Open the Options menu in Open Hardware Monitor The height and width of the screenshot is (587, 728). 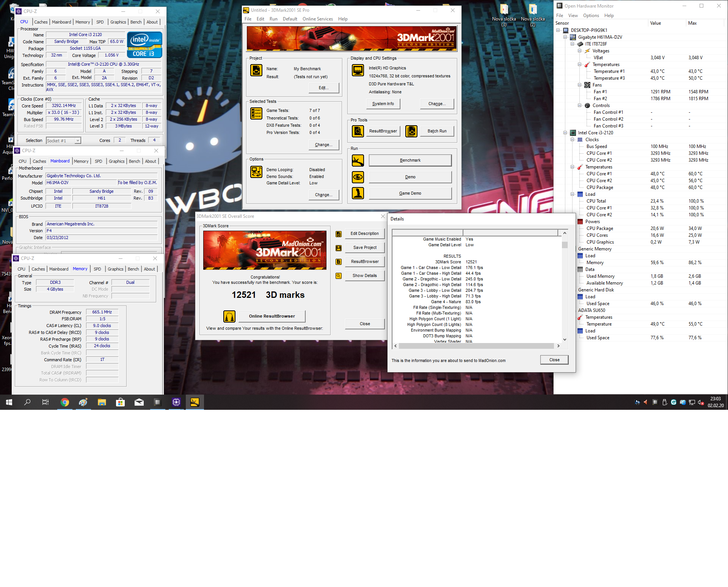591,16
